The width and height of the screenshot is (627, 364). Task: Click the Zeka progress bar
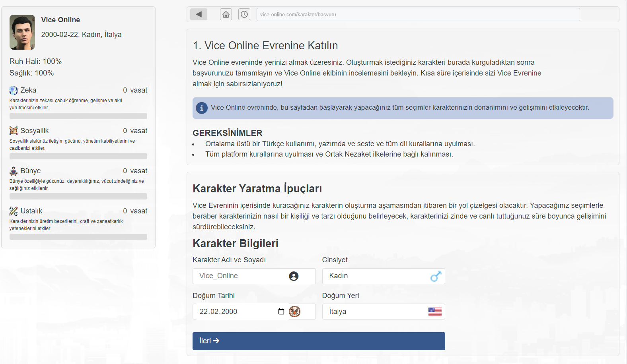tap(78, 116)
